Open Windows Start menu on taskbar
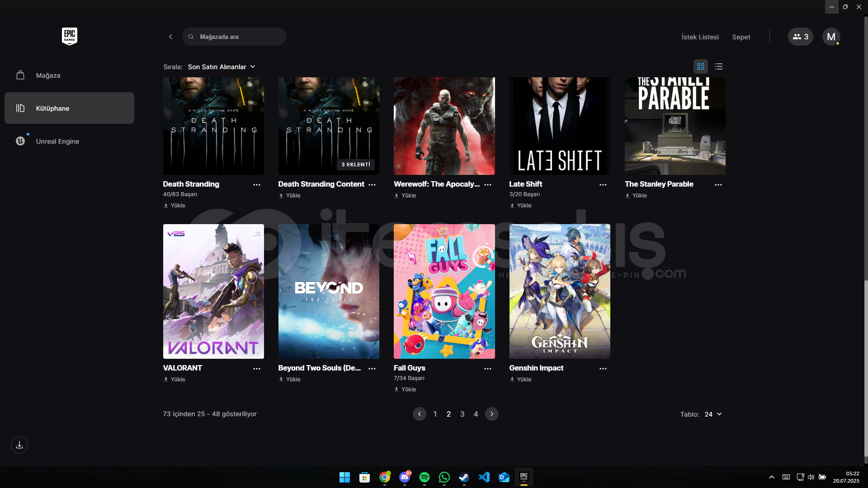 pyautogui.click(x=344, y=477)
